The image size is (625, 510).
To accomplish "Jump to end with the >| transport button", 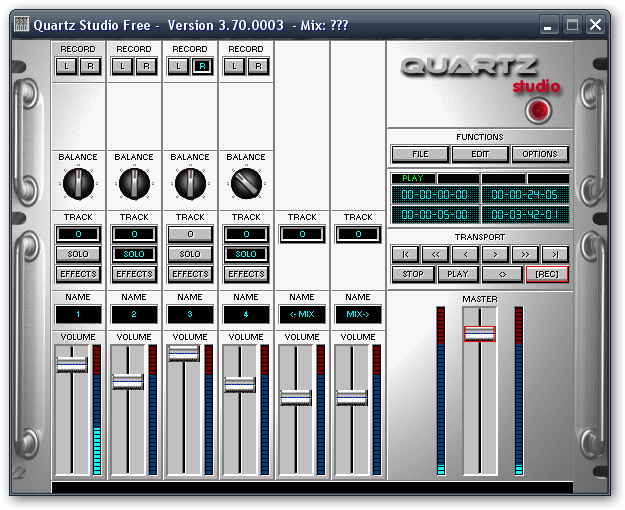I will click(555, 254).
